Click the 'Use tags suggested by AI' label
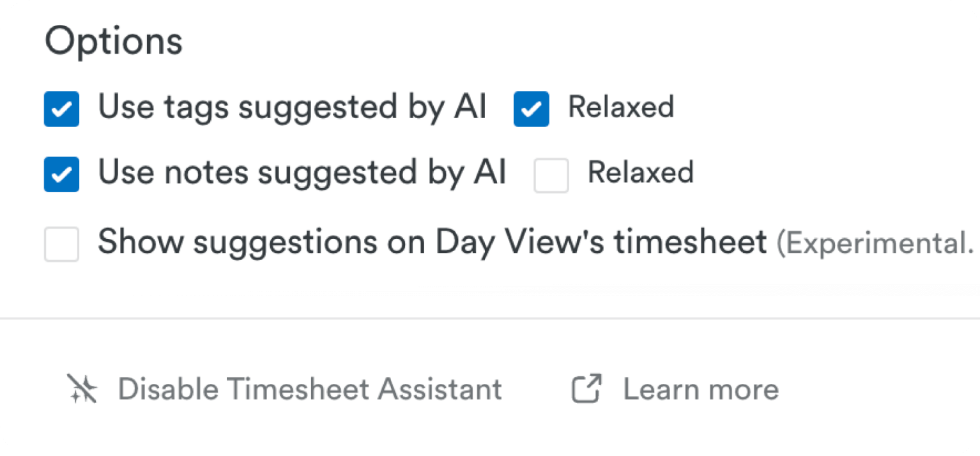980x456 pixels. point(291,107)
